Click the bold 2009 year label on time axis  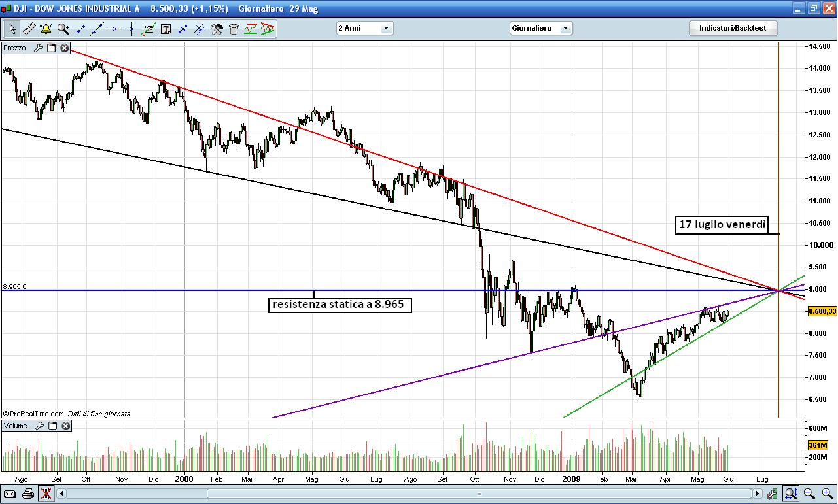point(572,479)
